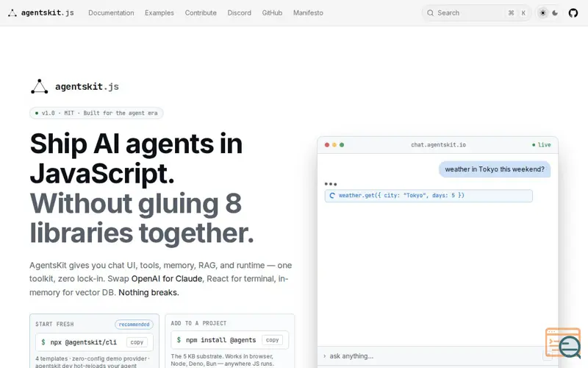
Task: Click the green dot in chat window
Action: click(342, 145)
